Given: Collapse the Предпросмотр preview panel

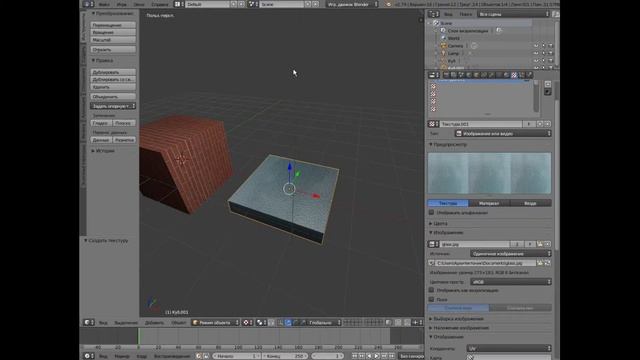Looking at the screenshot, I should [448, 144].
